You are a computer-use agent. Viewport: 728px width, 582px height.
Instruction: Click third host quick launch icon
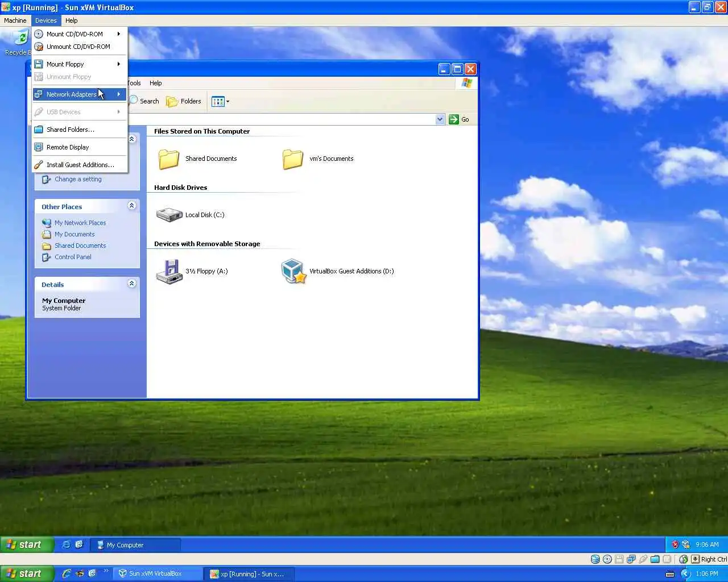92,573
